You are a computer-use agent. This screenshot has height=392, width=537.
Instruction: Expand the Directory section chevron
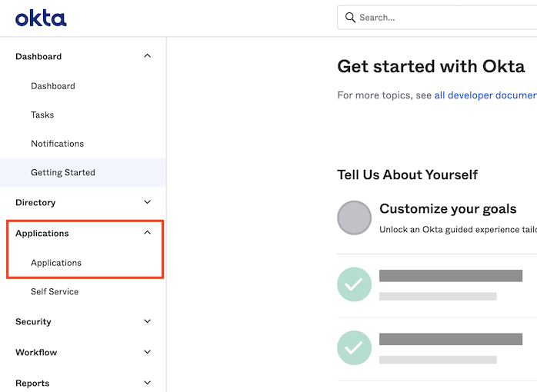148,202
